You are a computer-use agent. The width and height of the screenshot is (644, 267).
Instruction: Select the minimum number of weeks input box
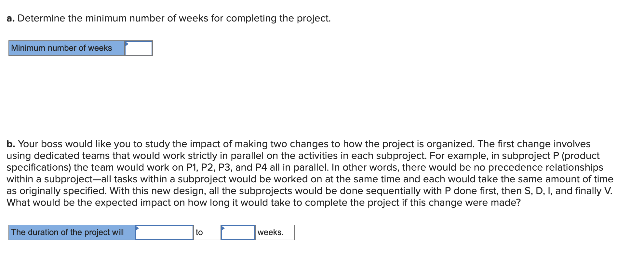pyautogui.click(x=139, y=48)
